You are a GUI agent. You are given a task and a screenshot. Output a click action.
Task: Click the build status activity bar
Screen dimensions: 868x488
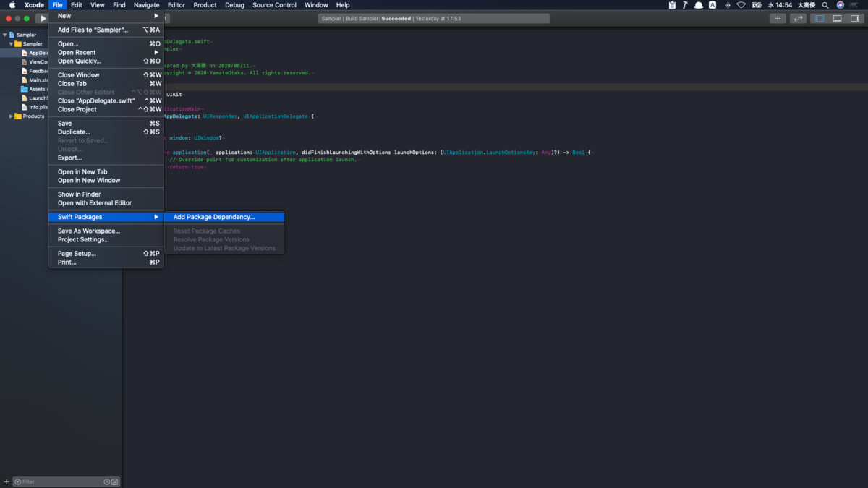(433, 19)
